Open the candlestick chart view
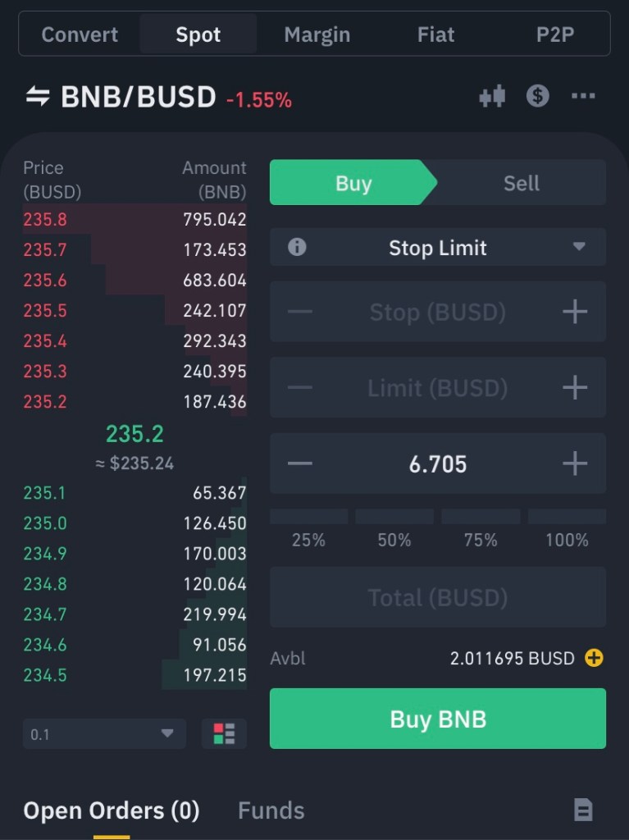 pos(492,97)
